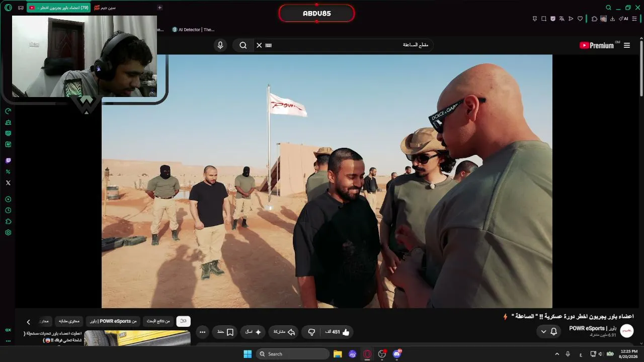
Task: Click the YouTube voice search microphone
Action: click(220, 45)
